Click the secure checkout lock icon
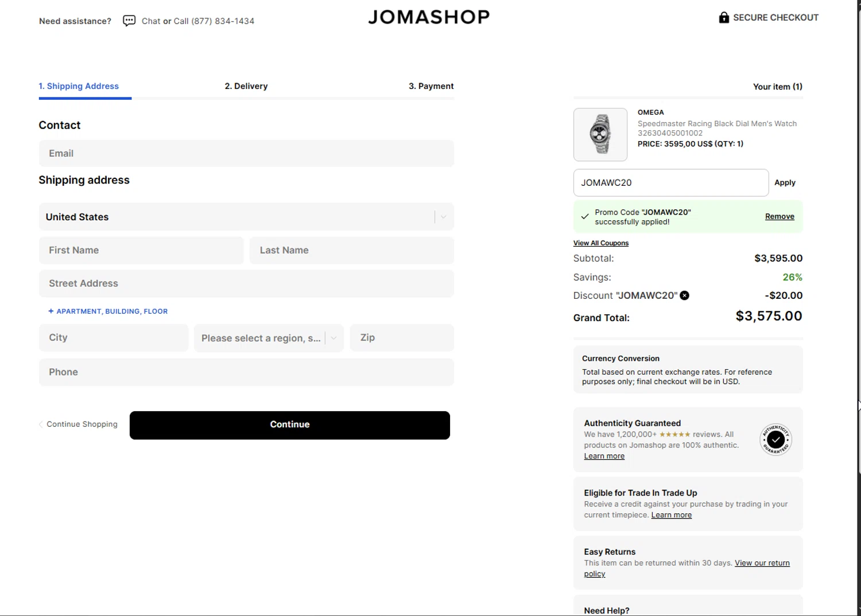 [x=724, y=17]
